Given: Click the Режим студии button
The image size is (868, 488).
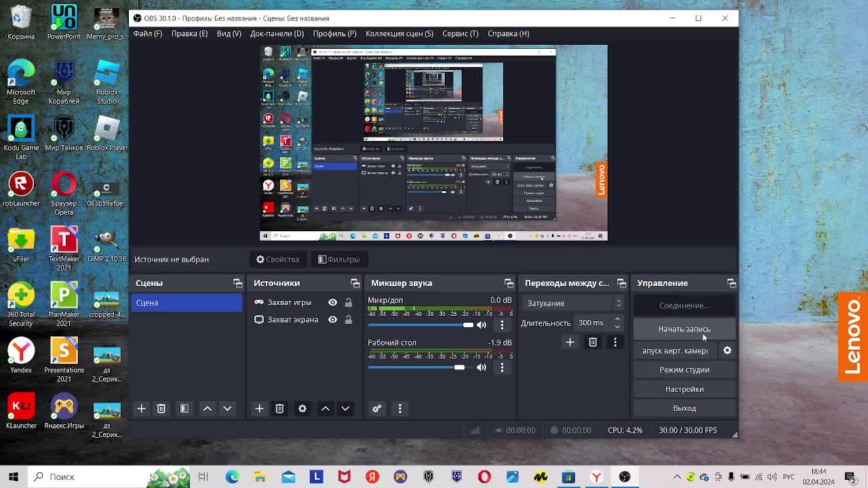Looking at the screenshot, I should click(x=684, y=370).
